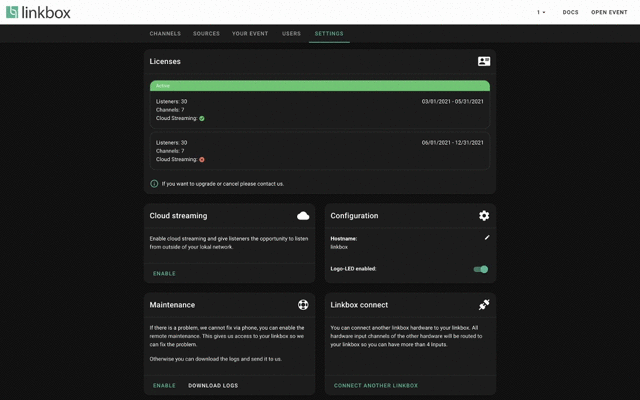This screenshot has height=400, width=640.
Task: Click the Hostname label
Action: pyautogui.click(x=343, y=238)
